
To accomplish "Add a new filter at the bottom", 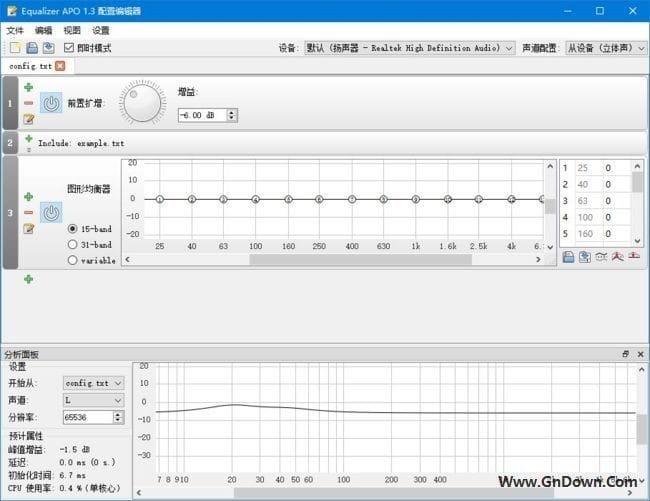I will click(29, 279).
